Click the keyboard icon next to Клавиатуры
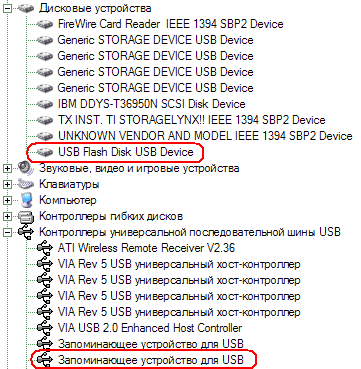This screenshot has height=369, width=361. coord(26,184)
